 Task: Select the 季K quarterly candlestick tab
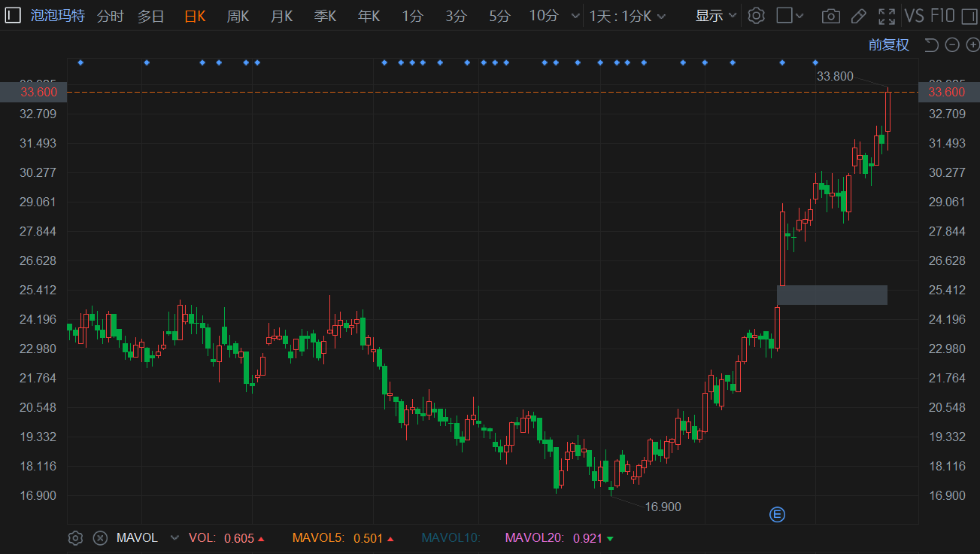tap(325, 16)
